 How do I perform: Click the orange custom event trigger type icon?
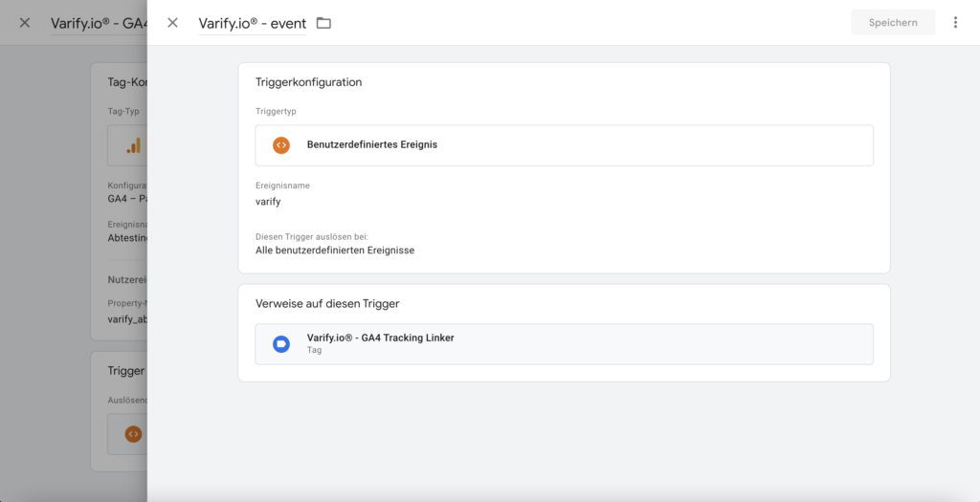(x=281, y=144)
